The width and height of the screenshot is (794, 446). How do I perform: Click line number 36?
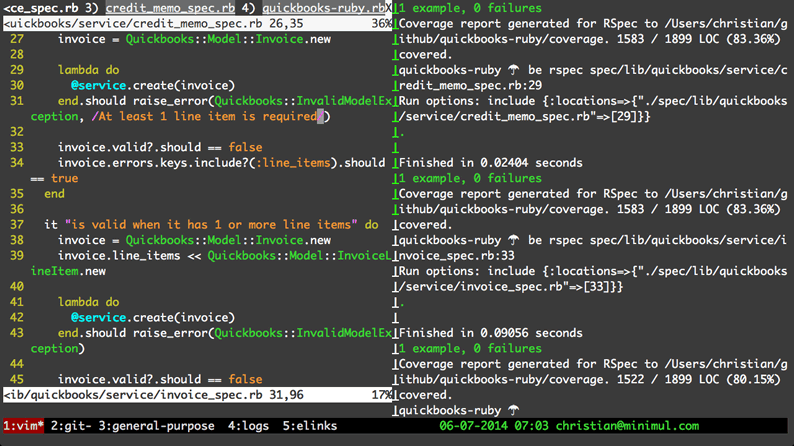pyautogui.click(x=17, y=209)
